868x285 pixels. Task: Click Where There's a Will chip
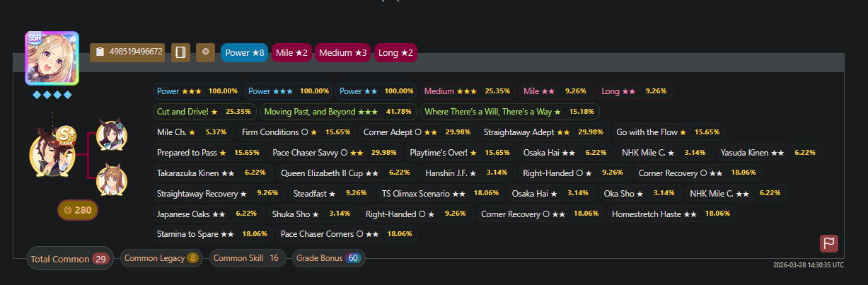[x=509, y=112]
